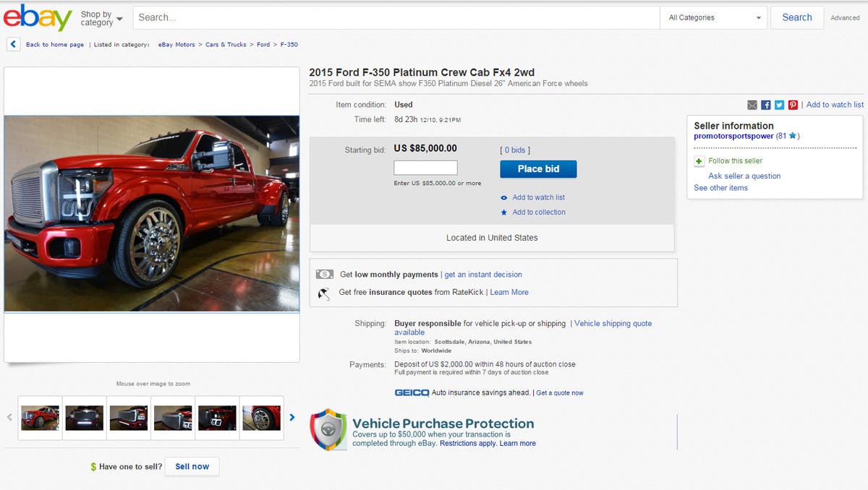Share listing on Facebook
Image resolution: width=868 pixels, height=490 pixels.
click(766, 105)
